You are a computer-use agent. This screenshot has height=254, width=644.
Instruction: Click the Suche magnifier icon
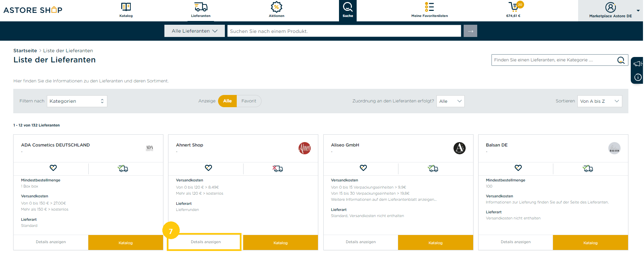[x=348, y=7]
